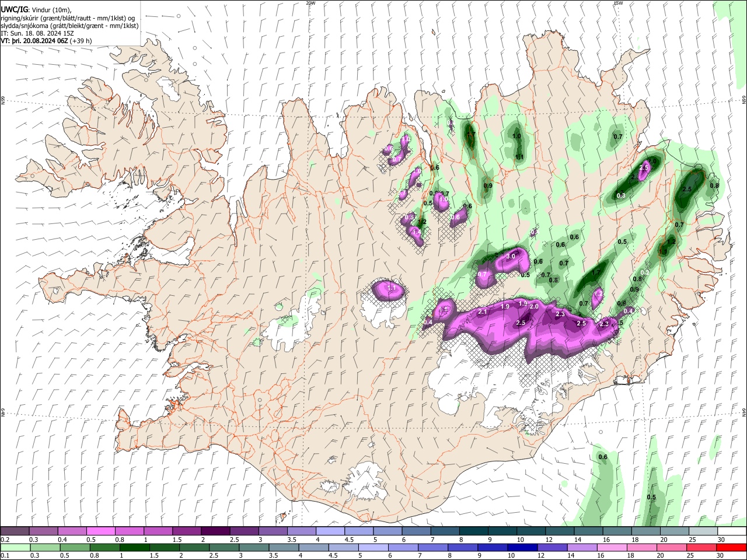Select the initial time 'IT: Sun. 18. 08. 2024 15Z'
747x560 pixels.
37,33
